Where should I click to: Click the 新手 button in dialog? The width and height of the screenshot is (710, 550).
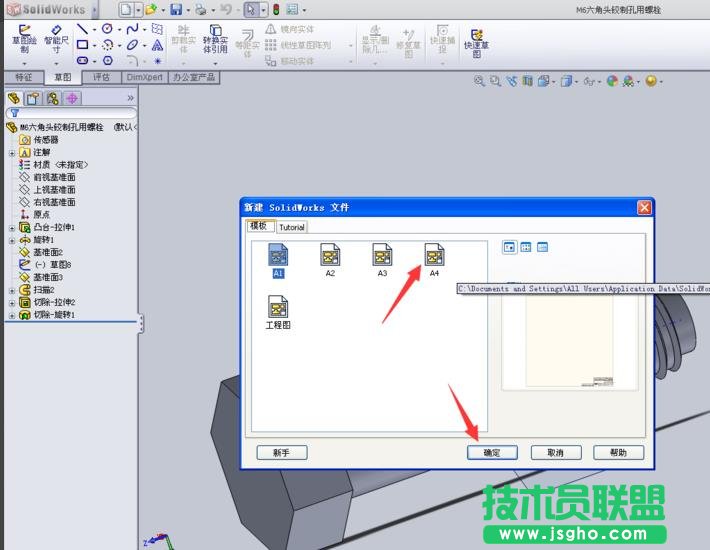point(282,452)
